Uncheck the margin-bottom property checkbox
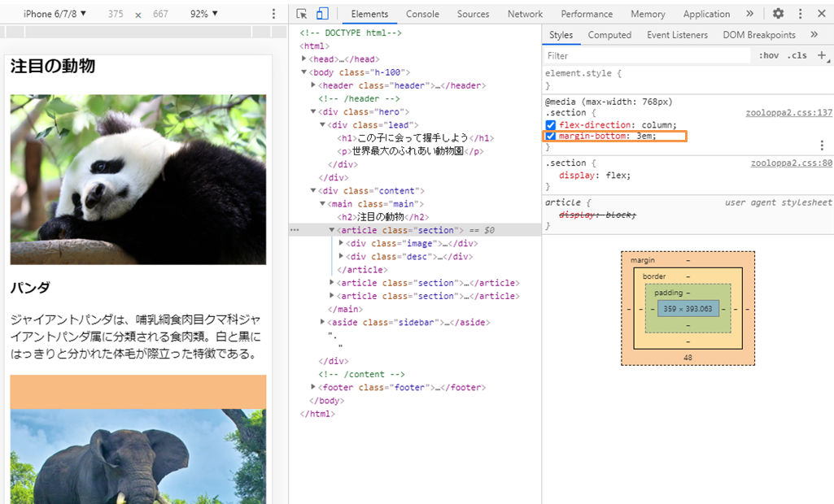Screen dimensions: 834x504 point(551,136)
